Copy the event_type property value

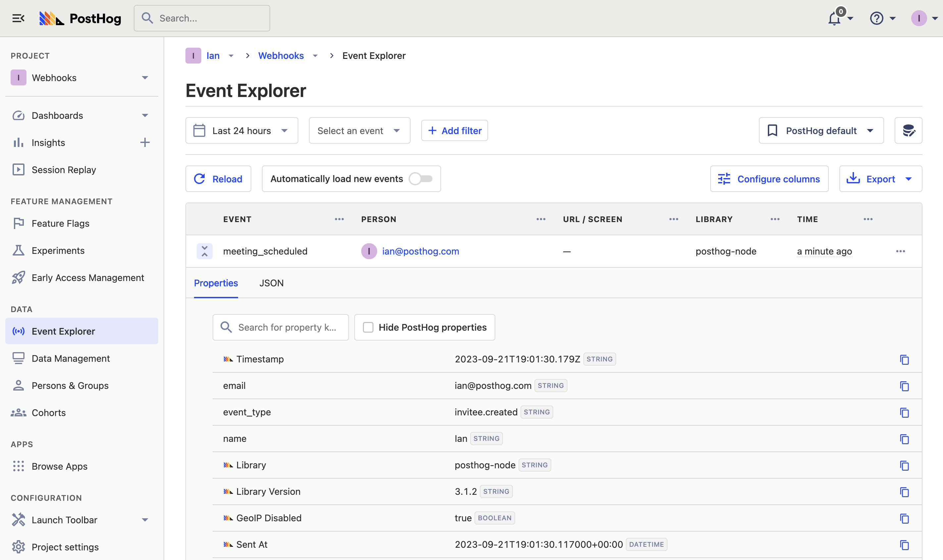coord(904,412)
